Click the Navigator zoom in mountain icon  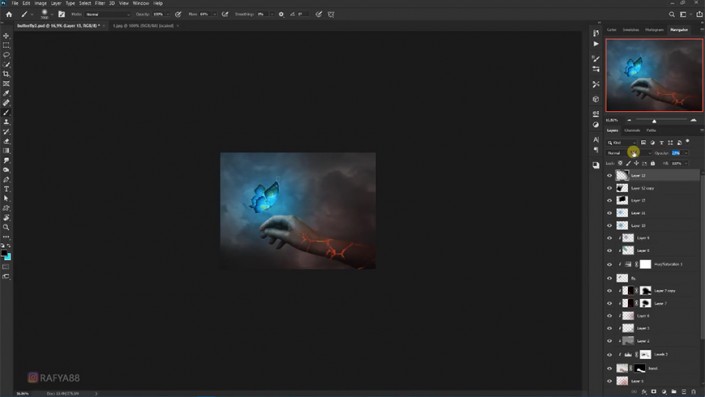(693, 120)
